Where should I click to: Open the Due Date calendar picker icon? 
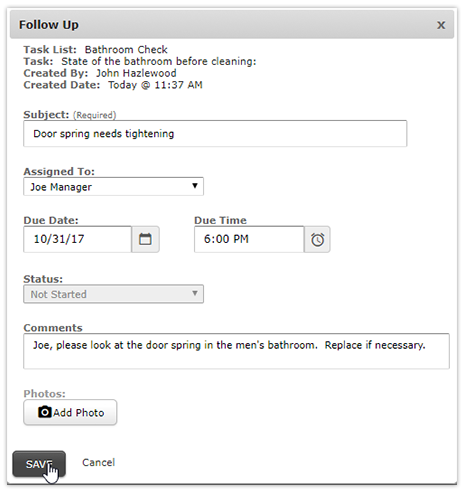[x=145, y=239]
